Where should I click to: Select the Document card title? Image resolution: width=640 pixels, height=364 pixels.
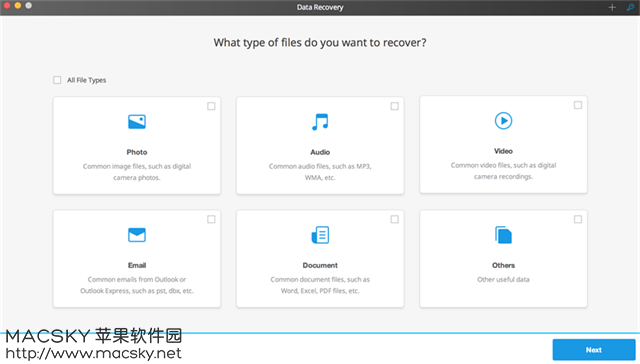point(320,265)
